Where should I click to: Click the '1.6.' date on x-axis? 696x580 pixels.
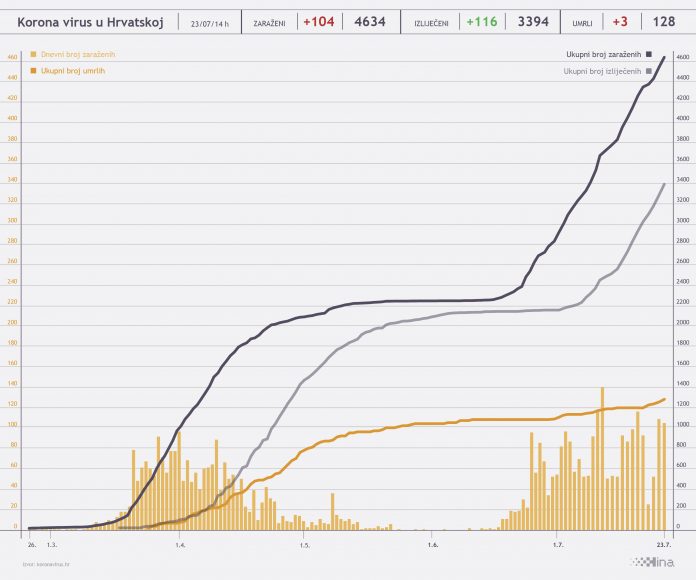click(x=434, y=544)
